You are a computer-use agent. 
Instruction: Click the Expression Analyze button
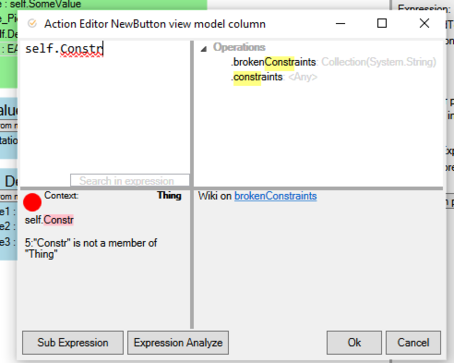pos(178,343)
